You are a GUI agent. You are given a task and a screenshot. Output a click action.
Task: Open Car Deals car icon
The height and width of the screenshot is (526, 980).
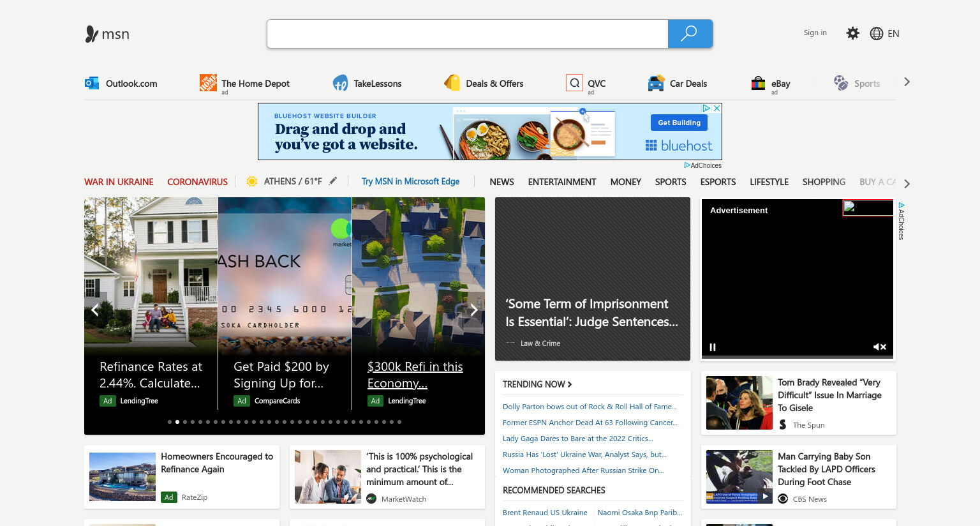tap(656, 83)
